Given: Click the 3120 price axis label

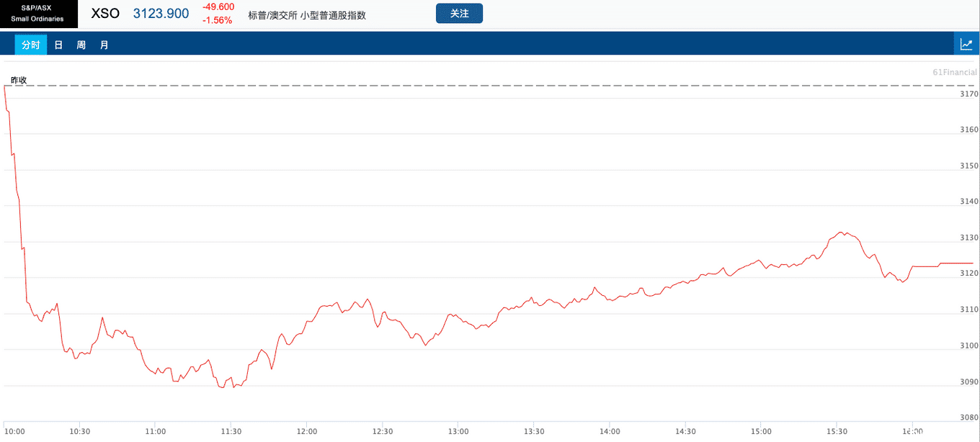Looking at the screenshot, I should click(970, 274).
